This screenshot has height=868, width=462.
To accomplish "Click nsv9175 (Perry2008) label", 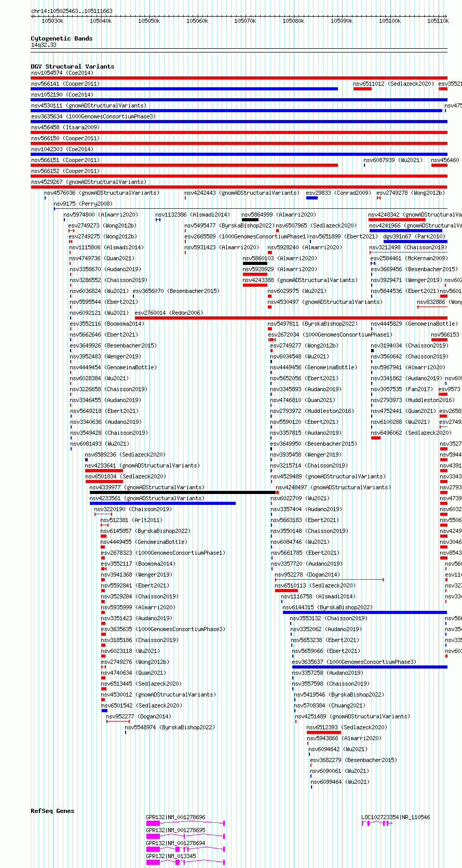I will [83, 204].
